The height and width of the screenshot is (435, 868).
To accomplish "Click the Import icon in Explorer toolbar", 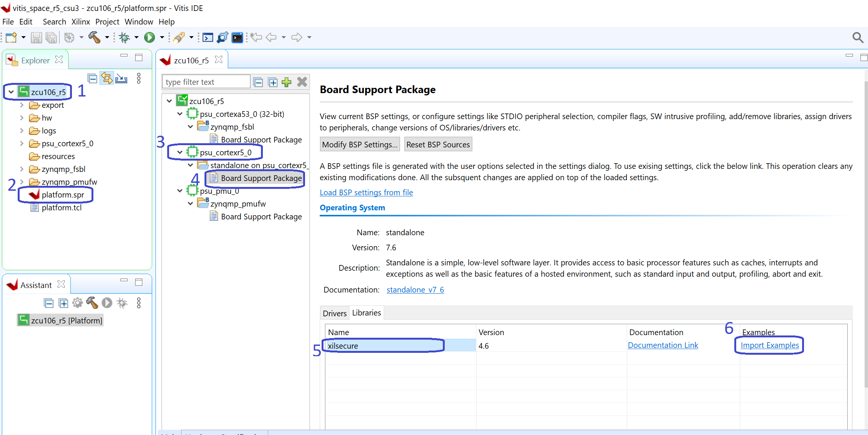I will pos(121,78).
